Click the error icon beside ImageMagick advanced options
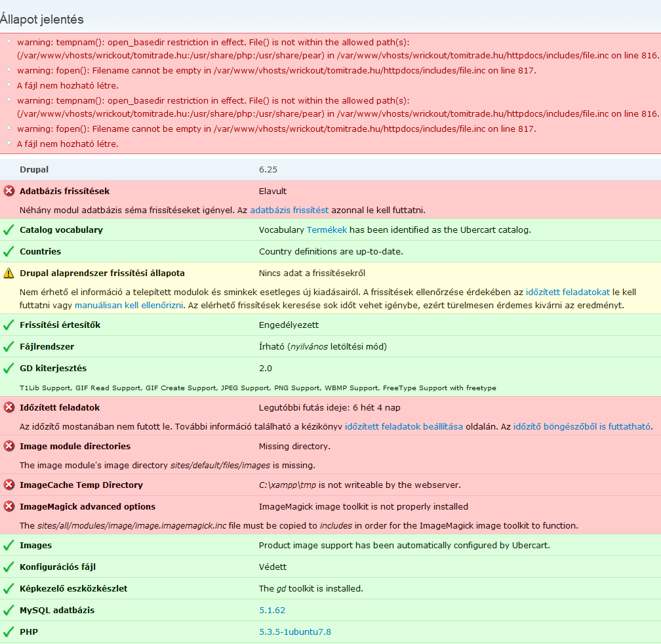Image resolution: width=661 pixels, height=644 pixels. (9, 506)
